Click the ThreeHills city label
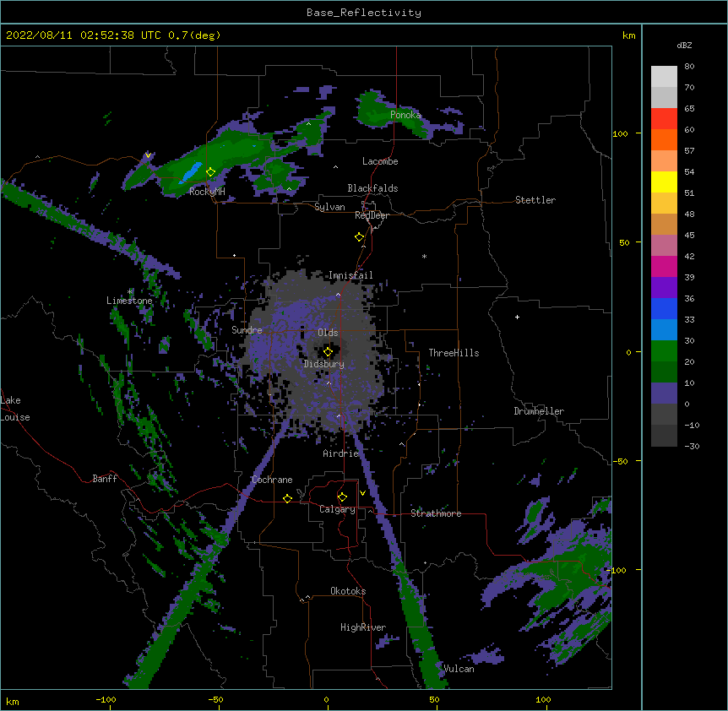The image size is (728, 711). click(x=454, y=353)
